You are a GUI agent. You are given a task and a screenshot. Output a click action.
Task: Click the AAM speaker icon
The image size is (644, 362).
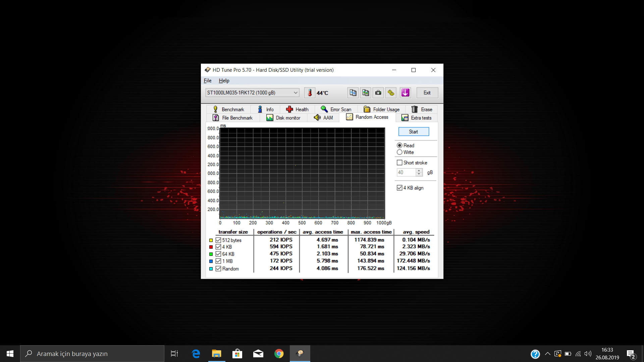(318, 117)
